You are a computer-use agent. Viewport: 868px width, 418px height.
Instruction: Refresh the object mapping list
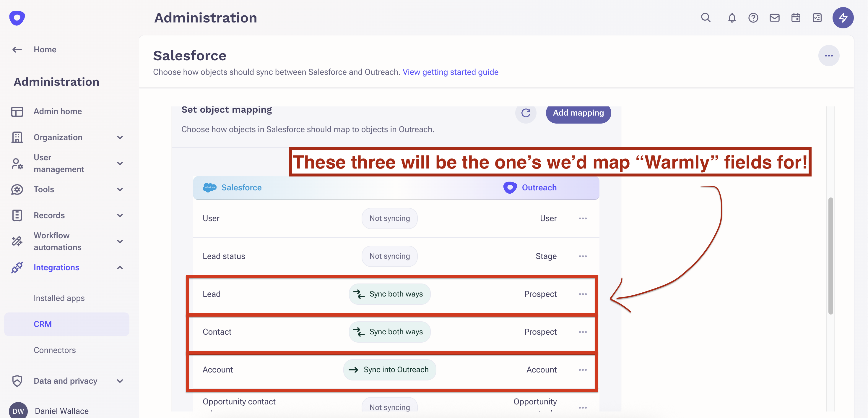(x=526, y=113)
